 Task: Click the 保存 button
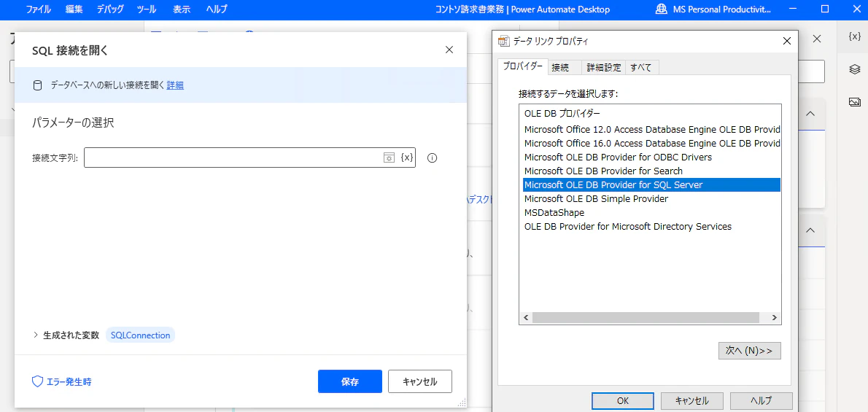click(x=350, y=381)
